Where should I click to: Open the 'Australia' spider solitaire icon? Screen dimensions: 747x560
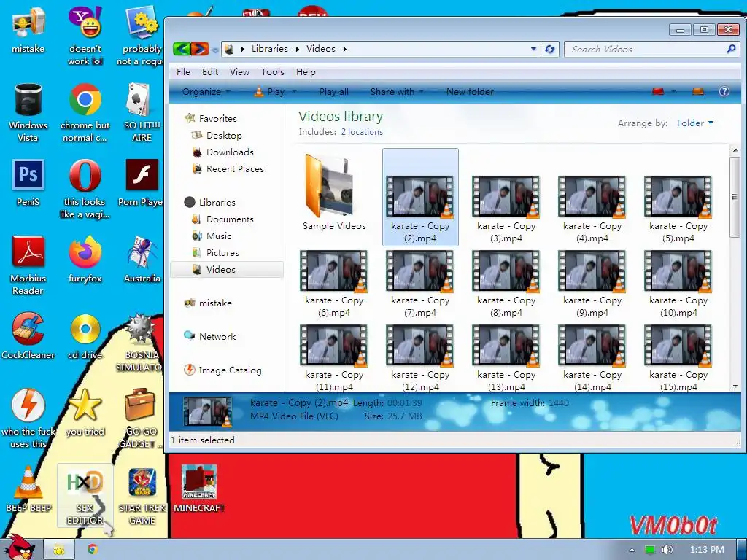(141, 260)
